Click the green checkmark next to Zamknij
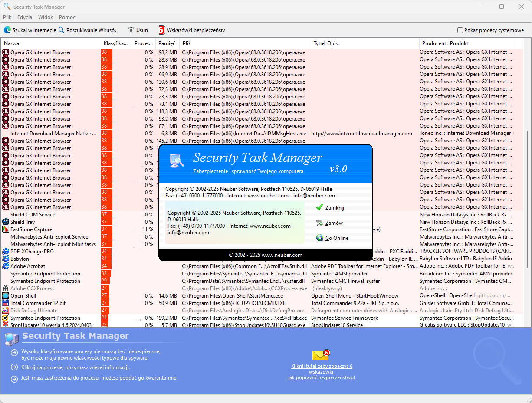 point(320,207)
